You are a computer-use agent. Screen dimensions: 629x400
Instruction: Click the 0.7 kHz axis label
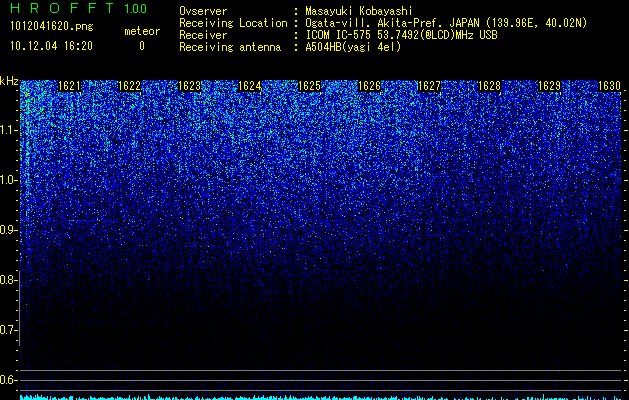(8, 330)
